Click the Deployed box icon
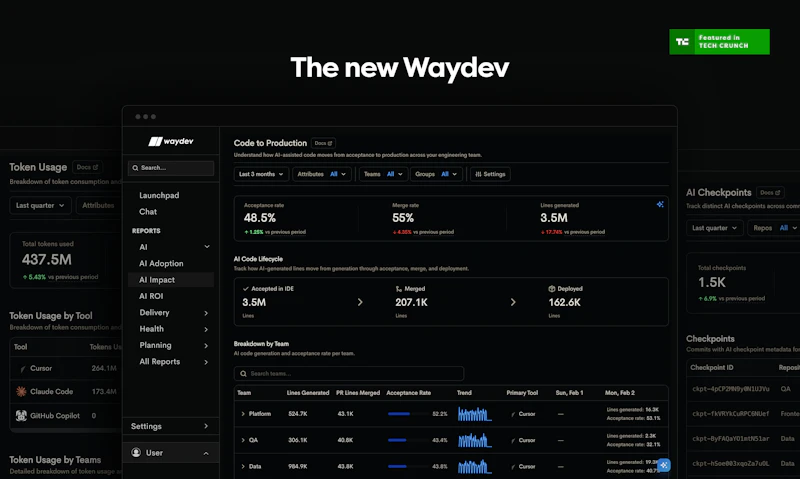 point(552,289)
